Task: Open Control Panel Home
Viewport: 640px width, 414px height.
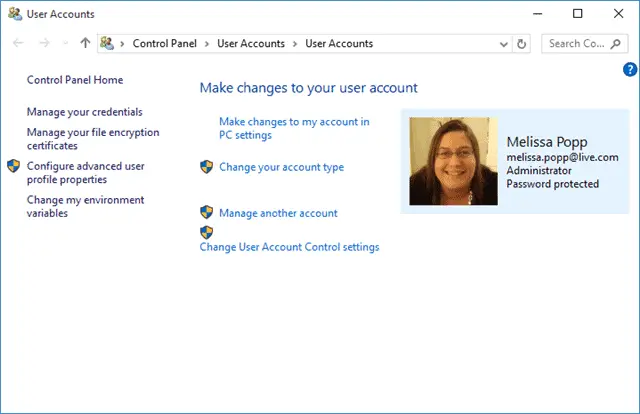Action: click(x=75, y=80)
